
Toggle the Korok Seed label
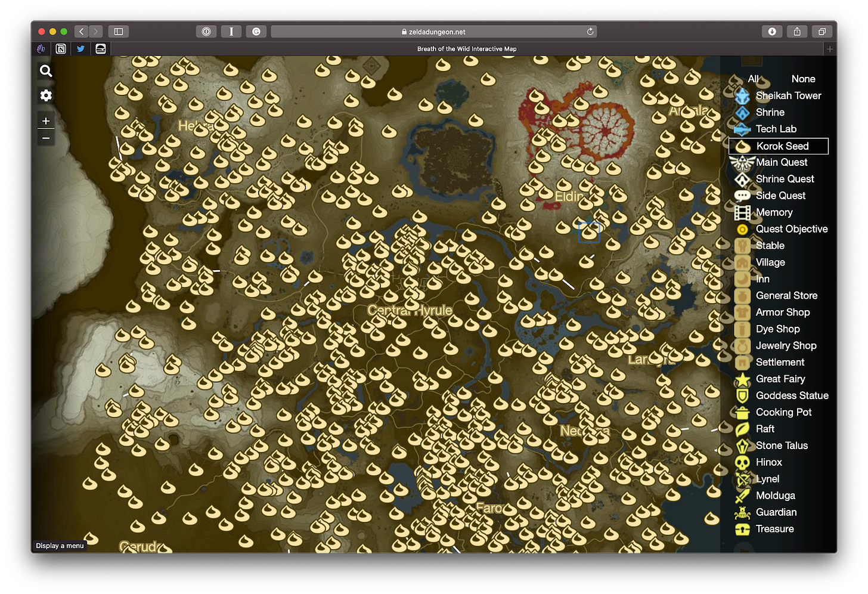(x=782, y=146)
